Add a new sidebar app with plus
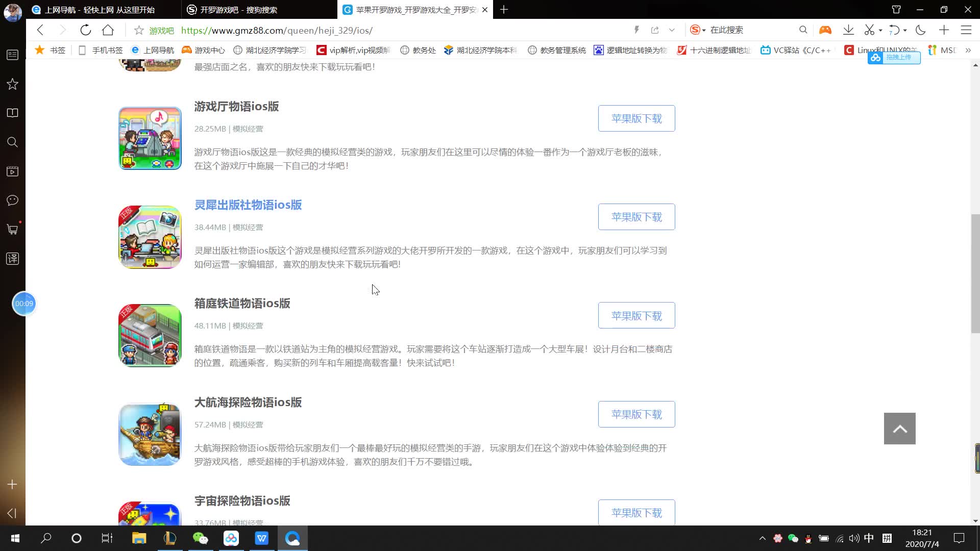 tap(12, 484)
